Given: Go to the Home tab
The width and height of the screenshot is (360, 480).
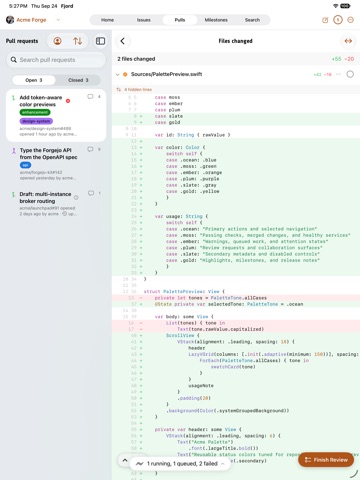Looking at the screenshot, I should pyautogui.click(x=107, y=20).
